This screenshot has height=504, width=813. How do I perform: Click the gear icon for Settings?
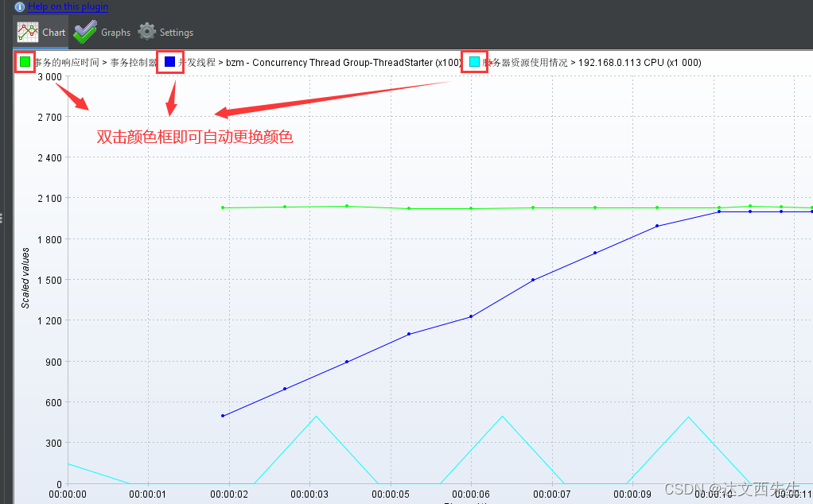coord(146,32)
